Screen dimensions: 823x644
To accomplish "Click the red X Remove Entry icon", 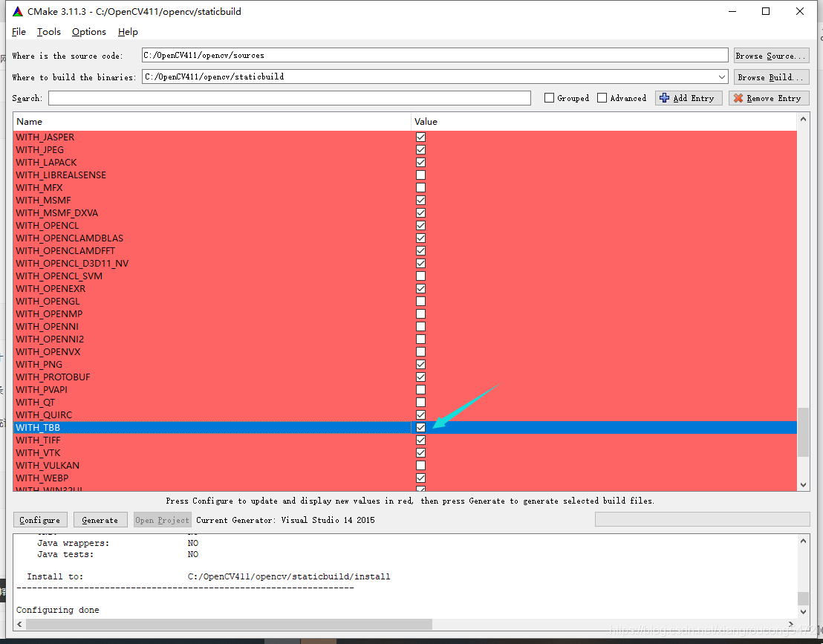I will [x=738, y=98].
